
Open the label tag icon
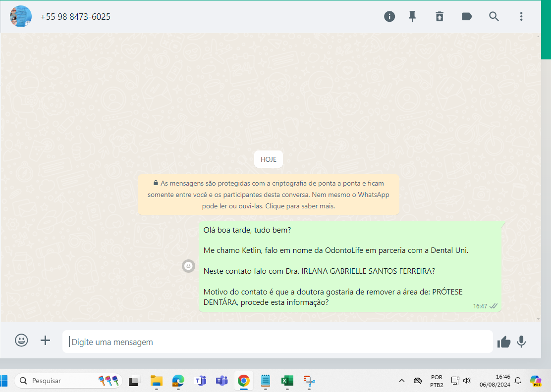(467, 16)
